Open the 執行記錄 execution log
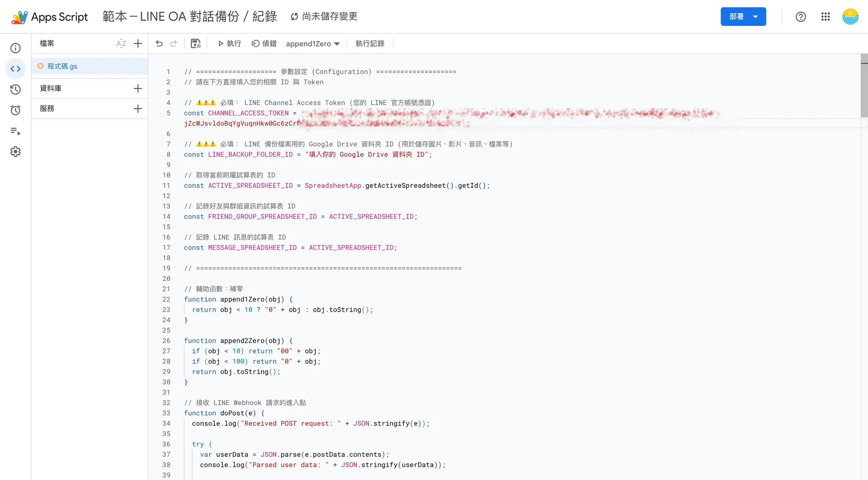The image size is (868, 480). point(370,43)
